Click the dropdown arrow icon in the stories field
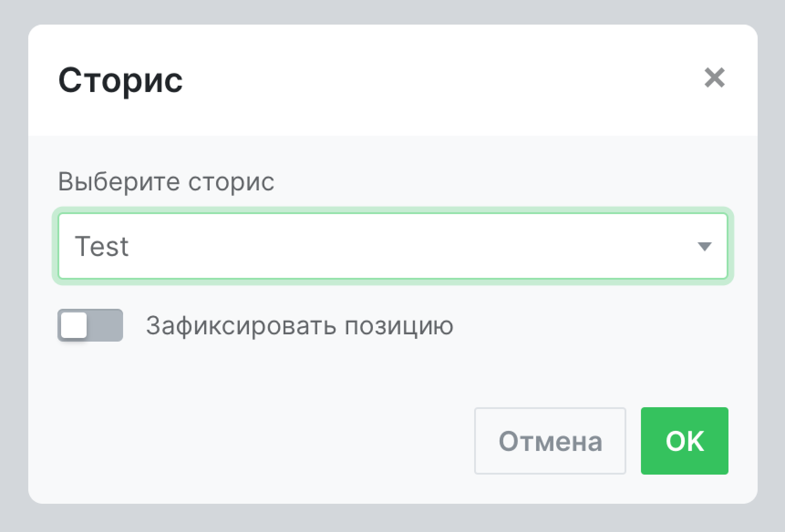The width and height of the screenshot is (785, 532). [705, 246]
